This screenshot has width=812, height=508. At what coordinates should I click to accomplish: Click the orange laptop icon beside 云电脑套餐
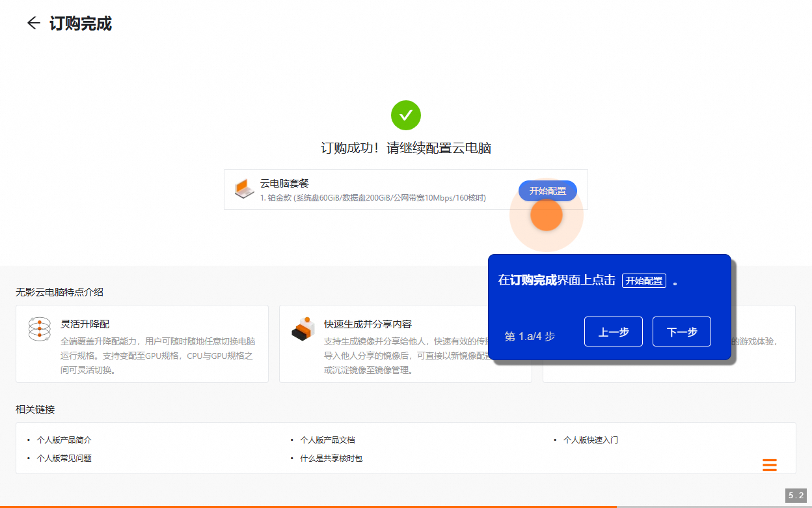click(244, 189)
